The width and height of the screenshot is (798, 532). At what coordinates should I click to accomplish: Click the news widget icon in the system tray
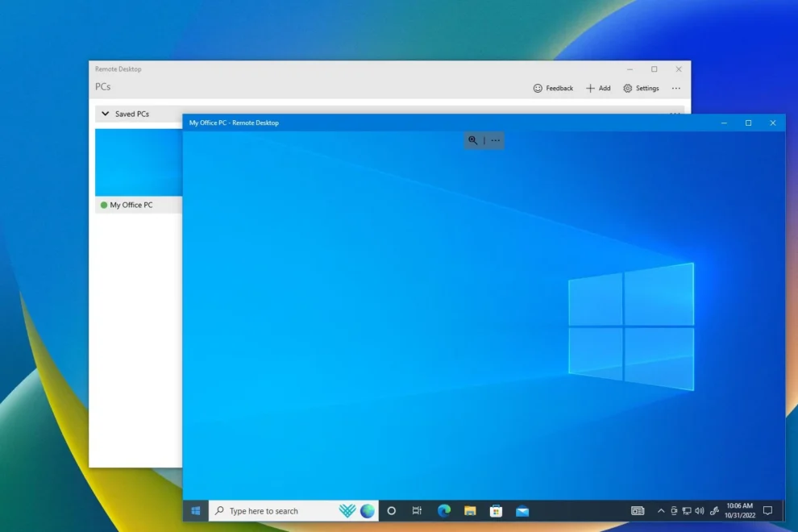(x=638, y=510)
